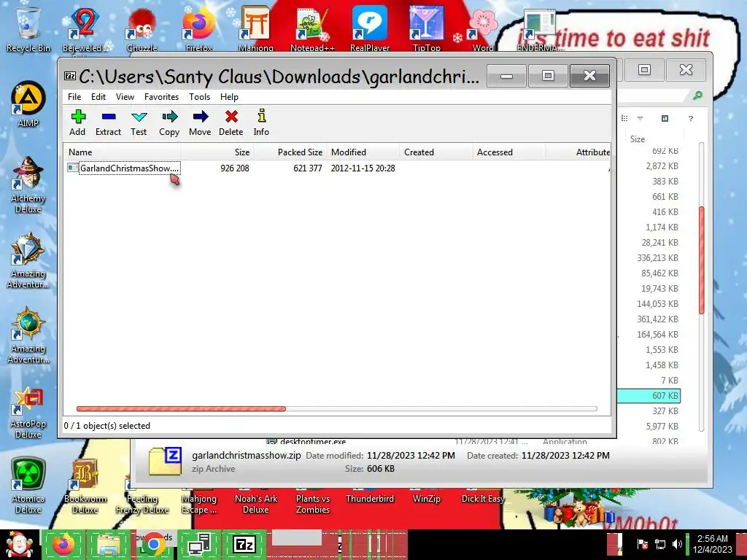Open the File menu in 7-Zip

74,97
